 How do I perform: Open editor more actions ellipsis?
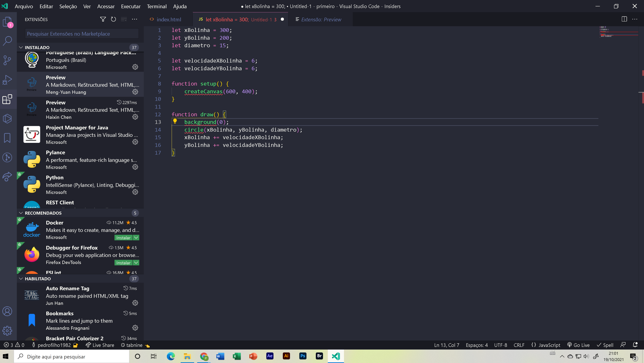(635, 19)
